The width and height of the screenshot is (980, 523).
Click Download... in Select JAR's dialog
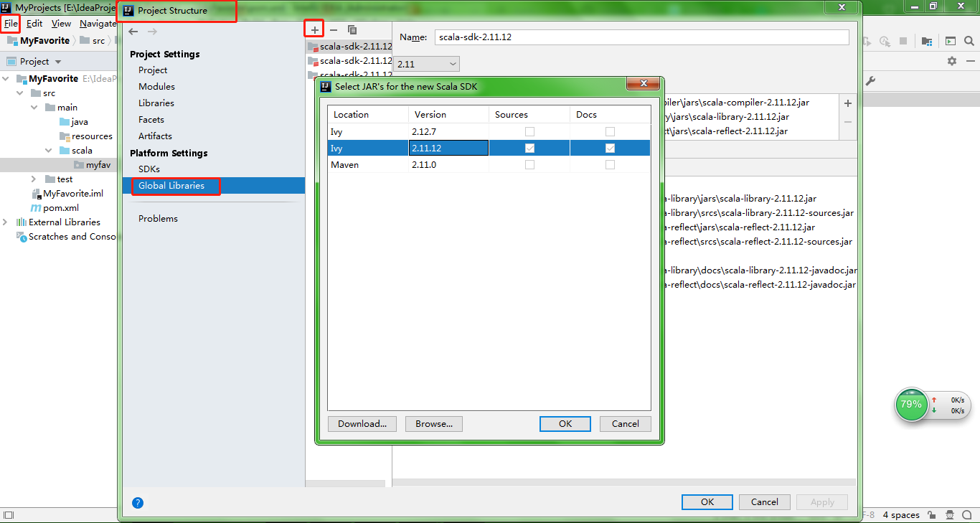362,424
